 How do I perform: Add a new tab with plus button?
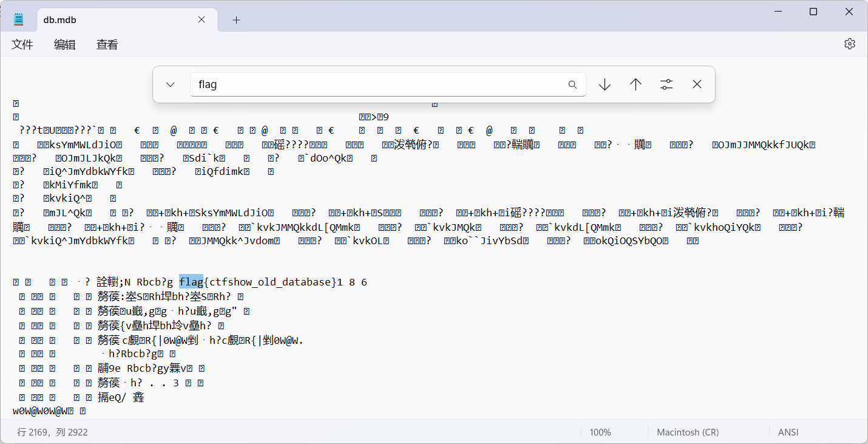(237, 20)
